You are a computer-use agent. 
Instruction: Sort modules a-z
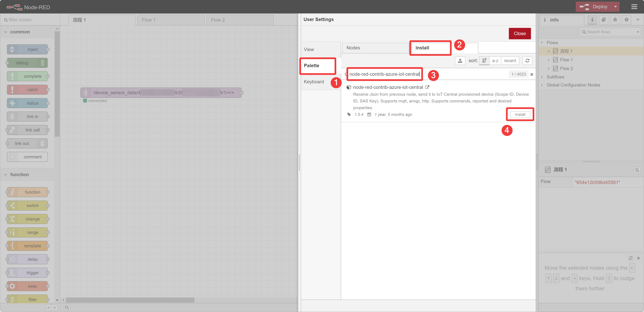coord(495,61)
